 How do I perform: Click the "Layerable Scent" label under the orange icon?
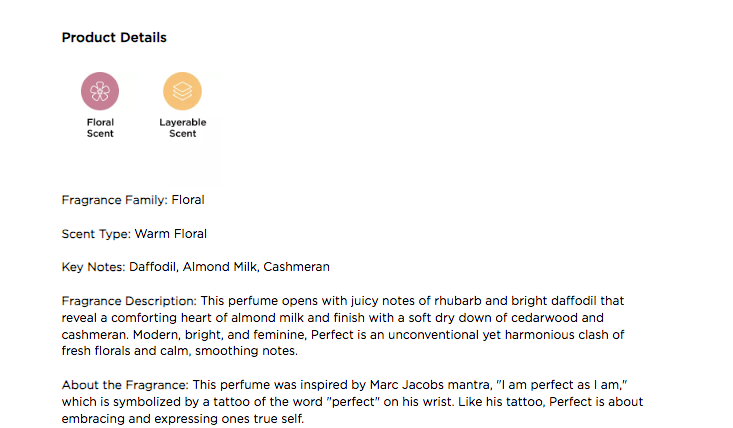click(x=182, y=128)
